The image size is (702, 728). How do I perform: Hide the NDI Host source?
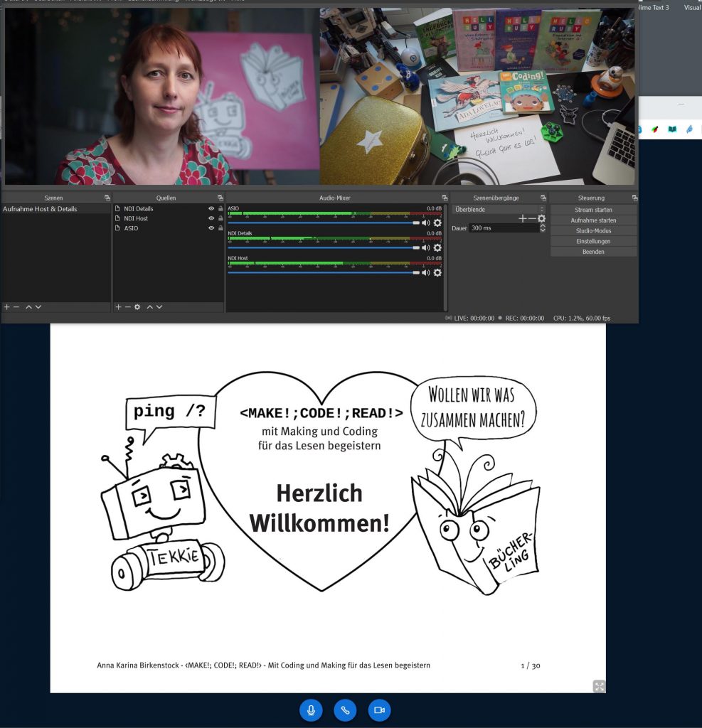click(211, 218)
